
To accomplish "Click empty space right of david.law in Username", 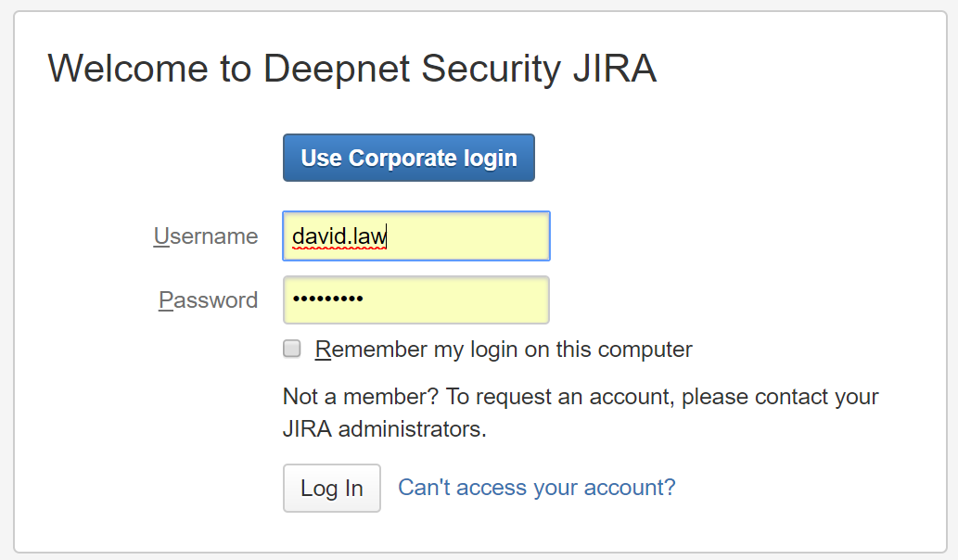I will tap(473, 236).
